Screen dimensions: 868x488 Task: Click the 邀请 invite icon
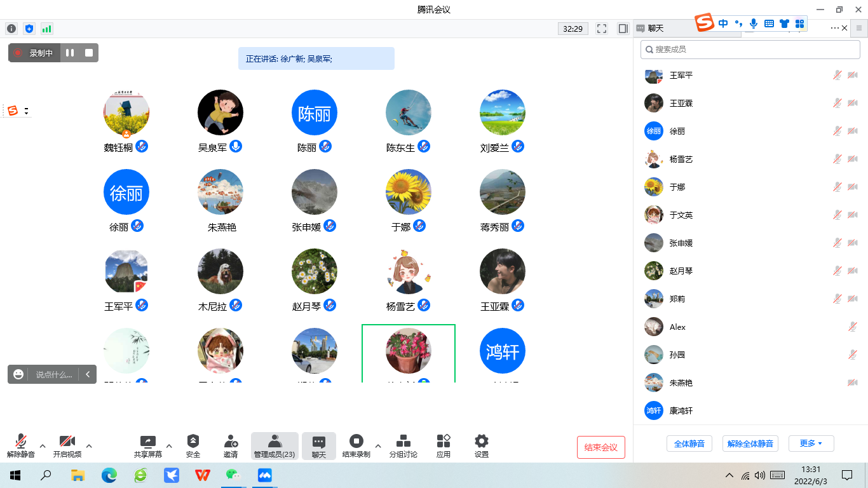coord(230,445)
